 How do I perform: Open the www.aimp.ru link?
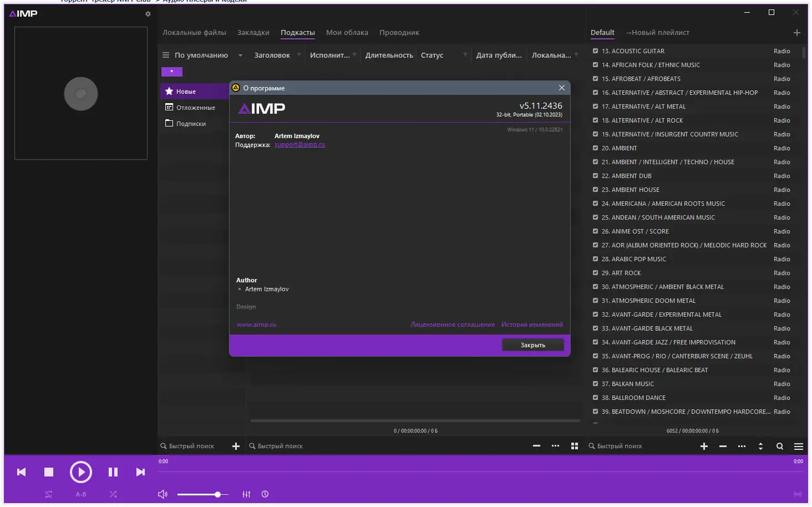(x=256, y=325)
